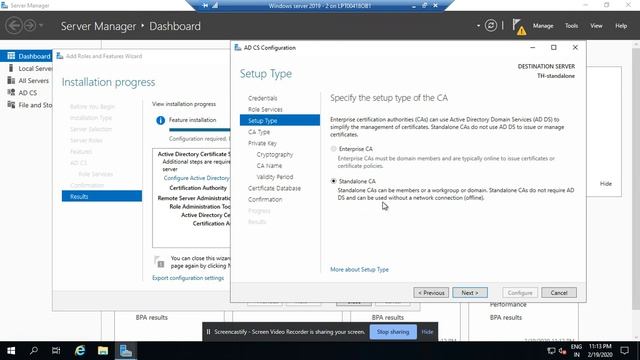
Task: Click the Dashboard icon in the sidebar
Action: pos(11,56)
